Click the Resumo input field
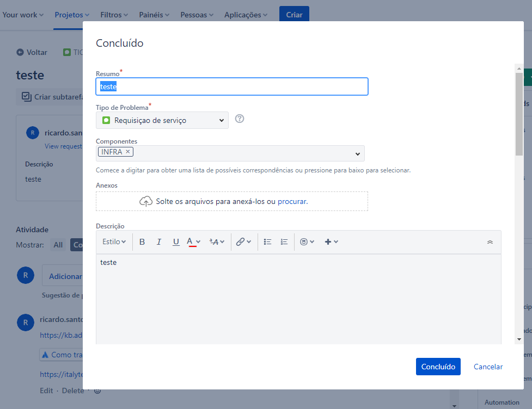532x409 pixels. [x=232, y=86]
